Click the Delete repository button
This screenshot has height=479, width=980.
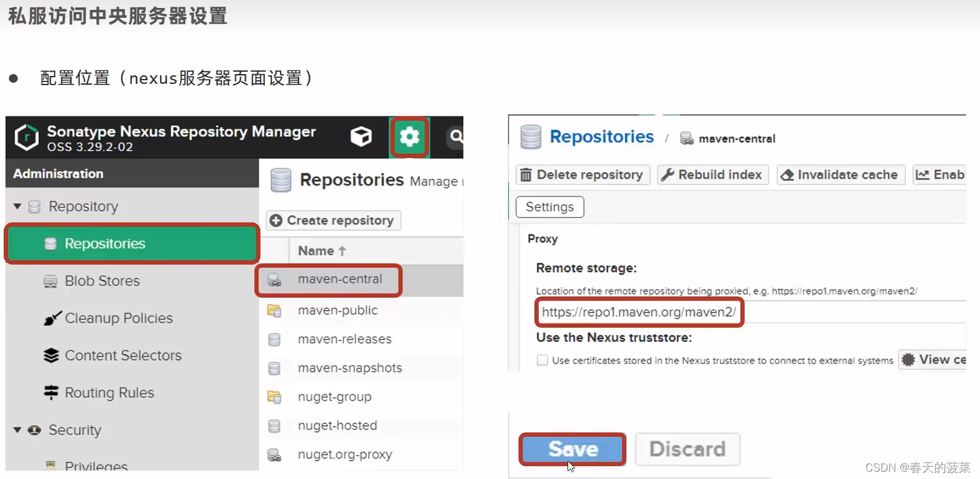pyautogui.click(x=583, y=175)
